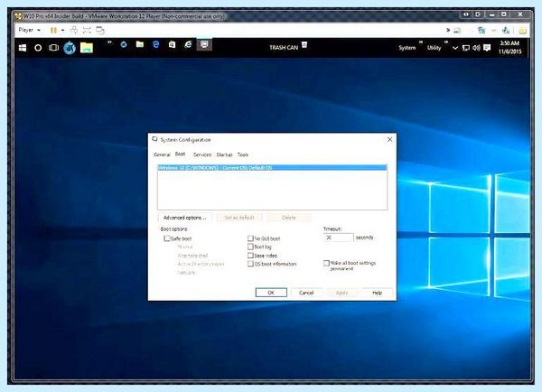Screen dimensions: 542x392
Task: Launch the blue round browser icon on taskbar
Action: click(x=70, y=48)
